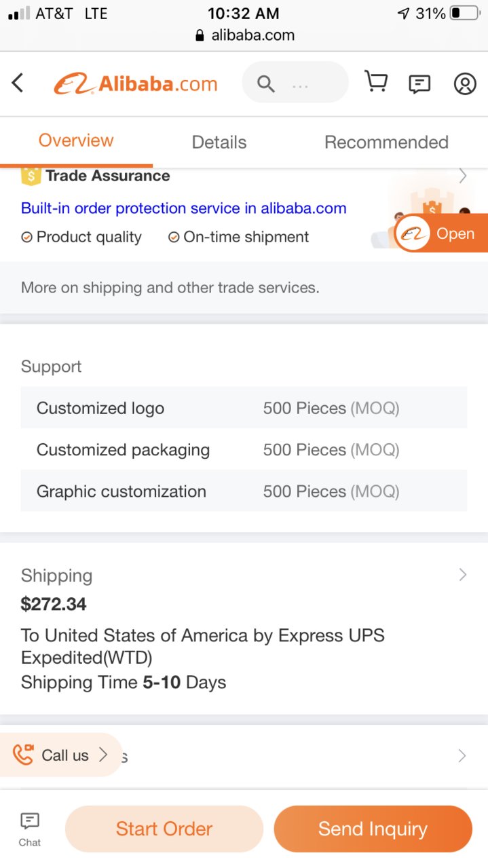Tap the search input field

pyautogui.click(x=295, y=84)
